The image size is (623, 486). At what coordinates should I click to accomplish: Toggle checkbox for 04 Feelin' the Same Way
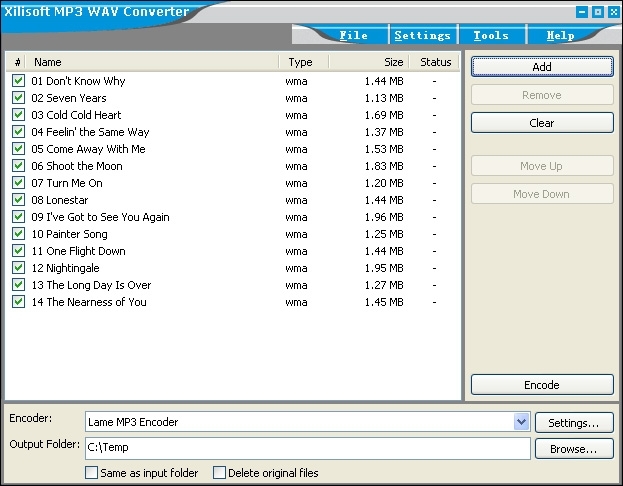[x=18, y=132]
